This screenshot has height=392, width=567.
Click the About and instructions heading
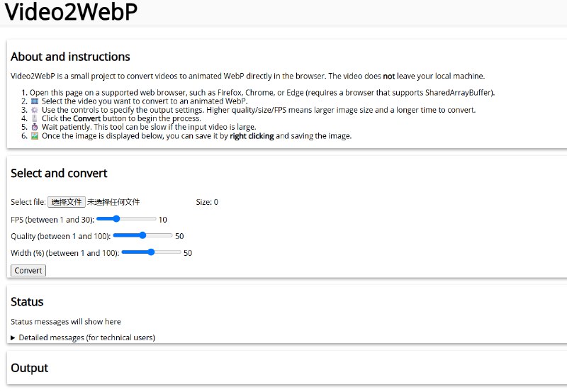[x=70, y=57]
